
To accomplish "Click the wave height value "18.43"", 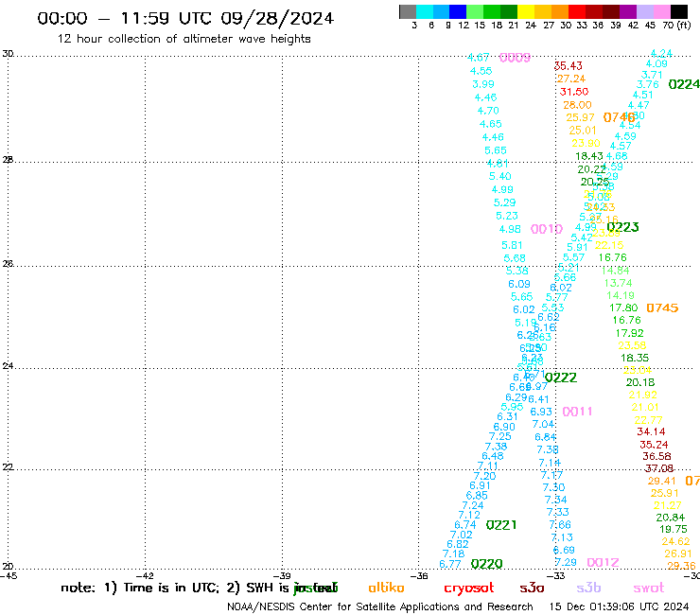I will click(589, 156).
